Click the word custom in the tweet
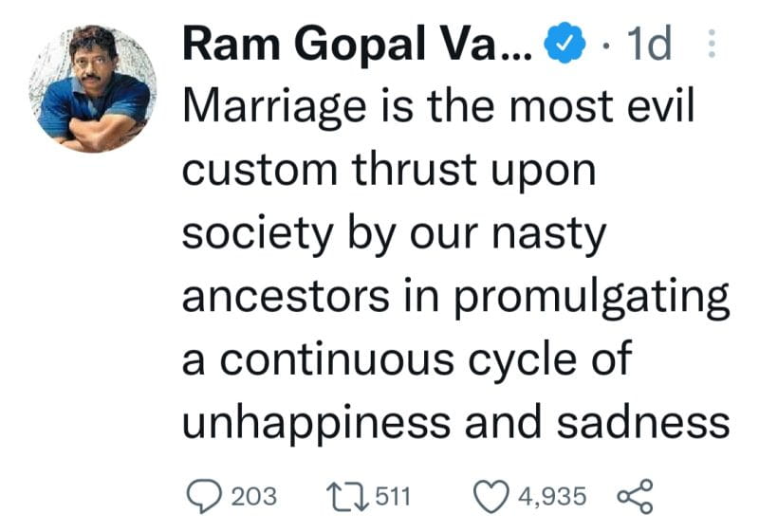 pyautogui.click(x=259, y=171)
